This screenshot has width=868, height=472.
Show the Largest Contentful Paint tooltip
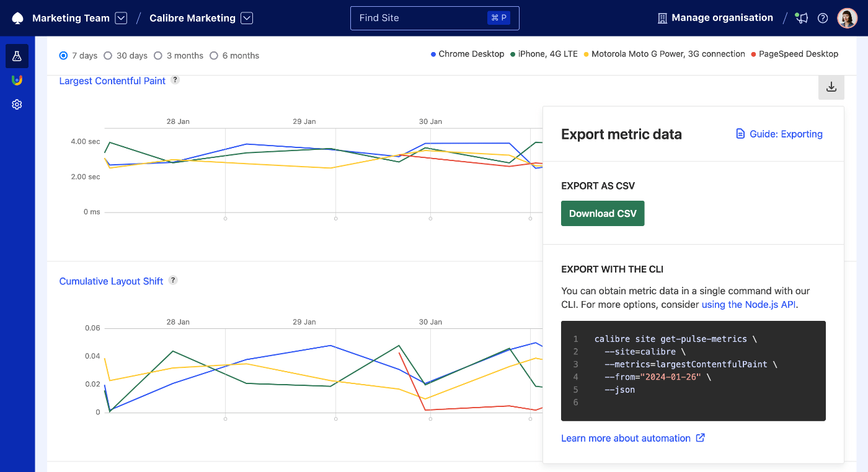click(x=175, y=79)
